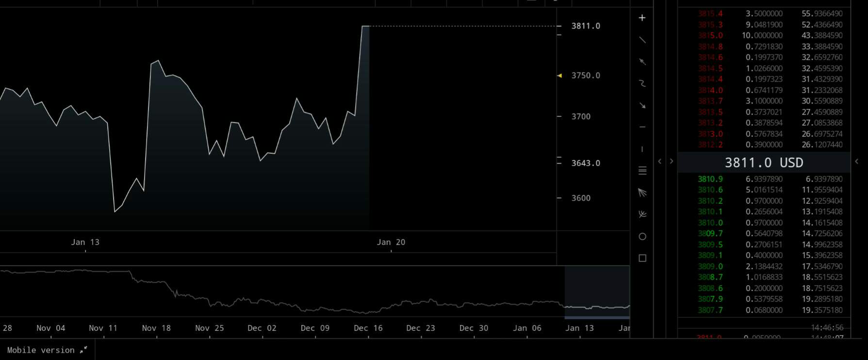This screenshot has width=868, height=360.
Task: Select the circle shape tool
Action: [642, 236]
